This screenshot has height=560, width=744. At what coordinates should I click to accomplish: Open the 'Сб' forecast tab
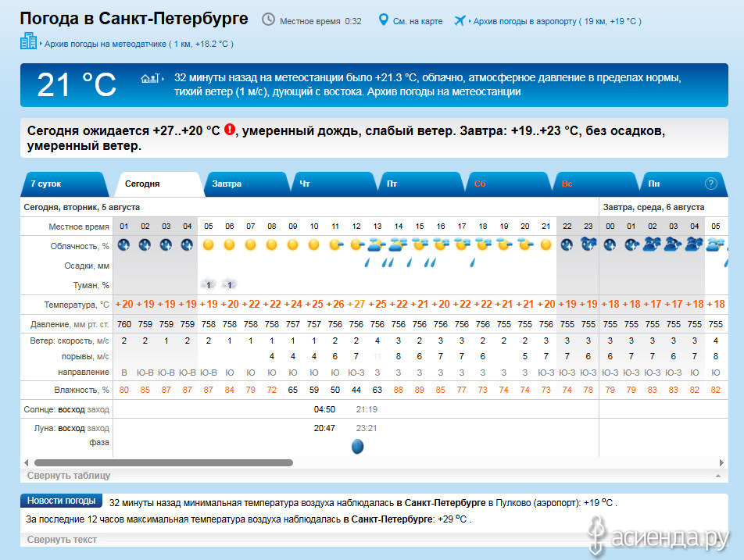pos(508,184)
